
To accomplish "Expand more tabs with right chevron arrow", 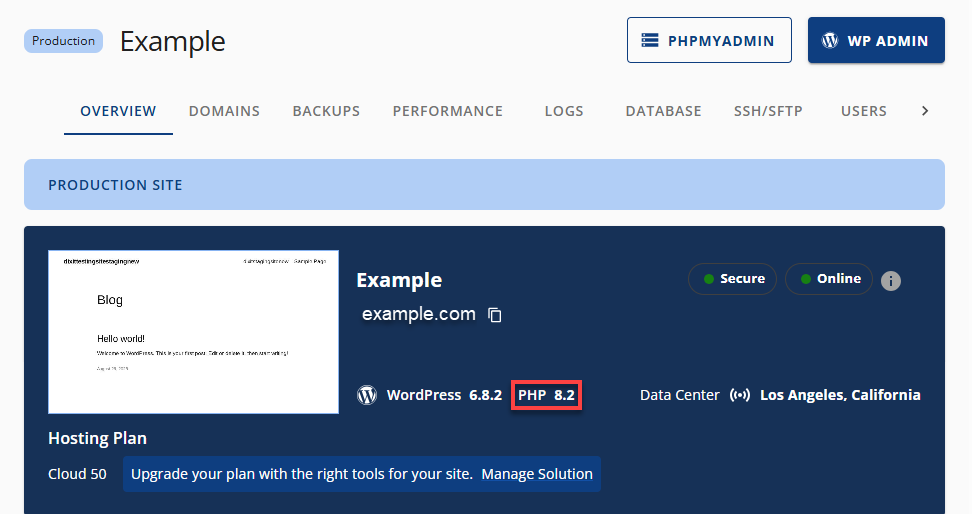I will coord(925,111).
